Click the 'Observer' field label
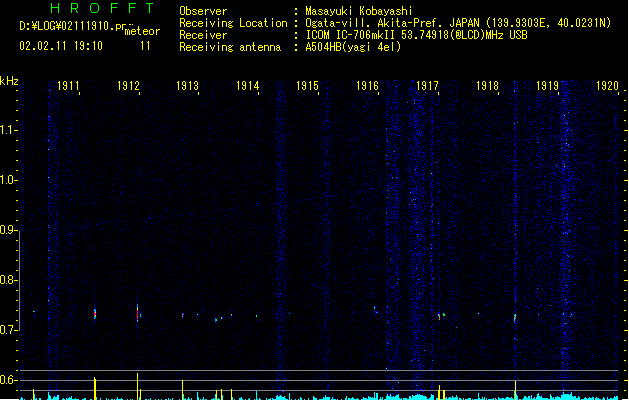Viewport: 629px width, 400px height. [x=203, y=11]
